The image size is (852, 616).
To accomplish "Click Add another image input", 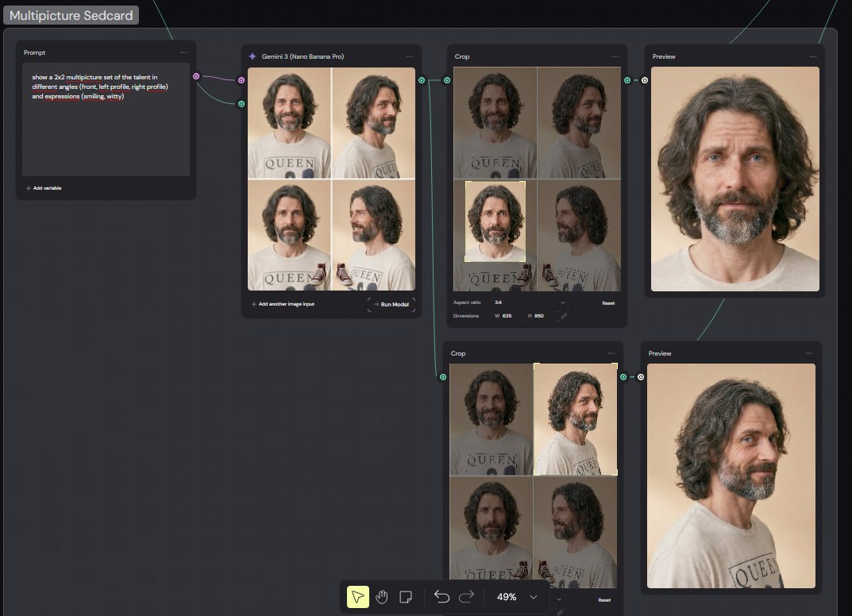I will click(283, 304).
